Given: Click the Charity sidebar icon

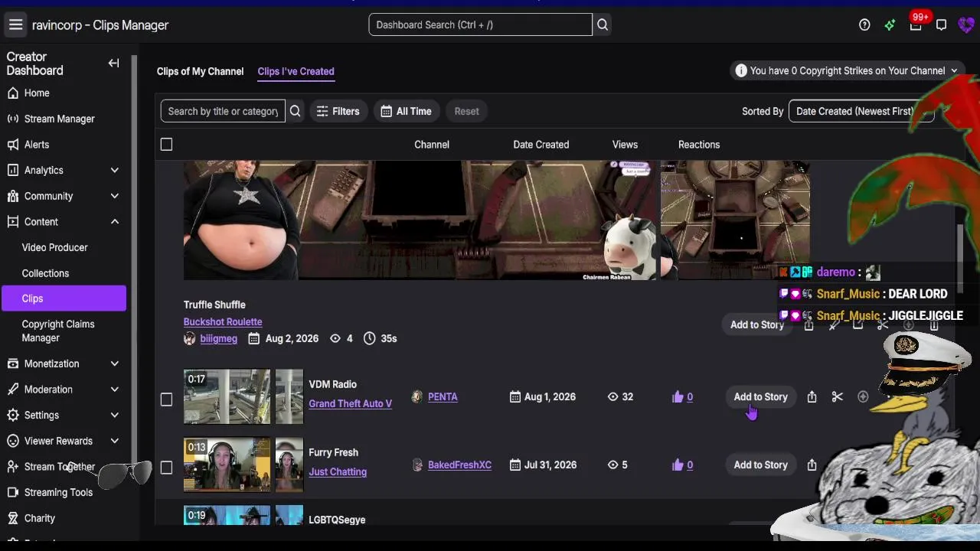Looking at the screenshot, I should [x=12, y=518].
